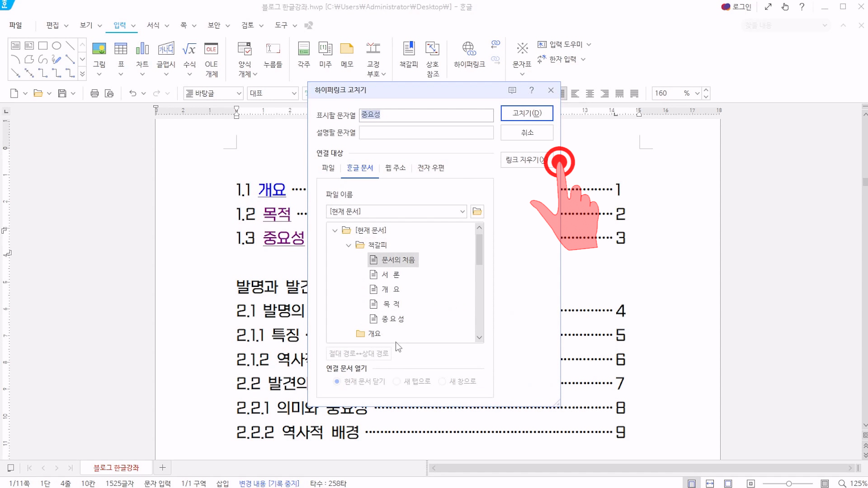
Task: Open the 바탕글 style dropdown
Action: pos(239,94)
